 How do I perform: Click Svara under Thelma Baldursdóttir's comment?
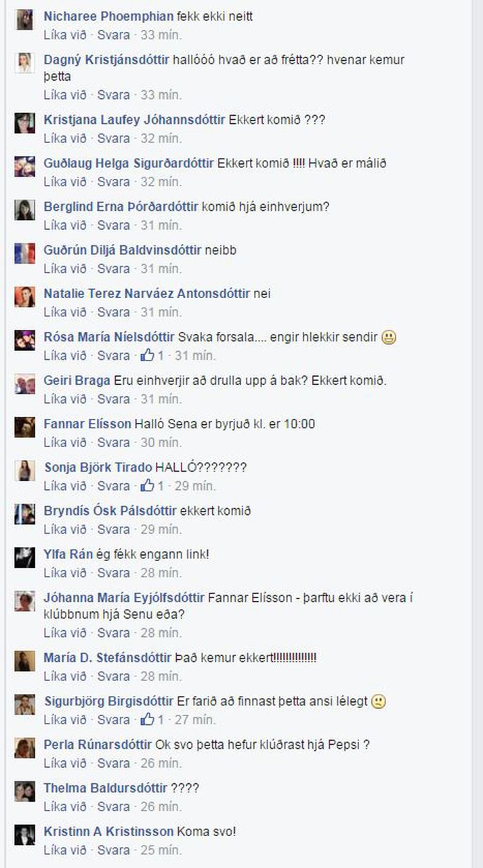pos(113,806)
